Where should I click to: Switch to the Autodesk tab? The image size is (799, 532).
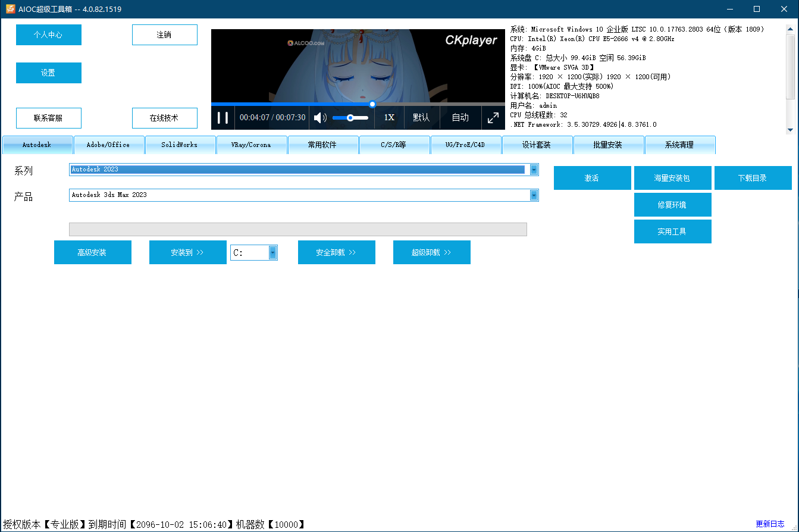pos(37,145)
